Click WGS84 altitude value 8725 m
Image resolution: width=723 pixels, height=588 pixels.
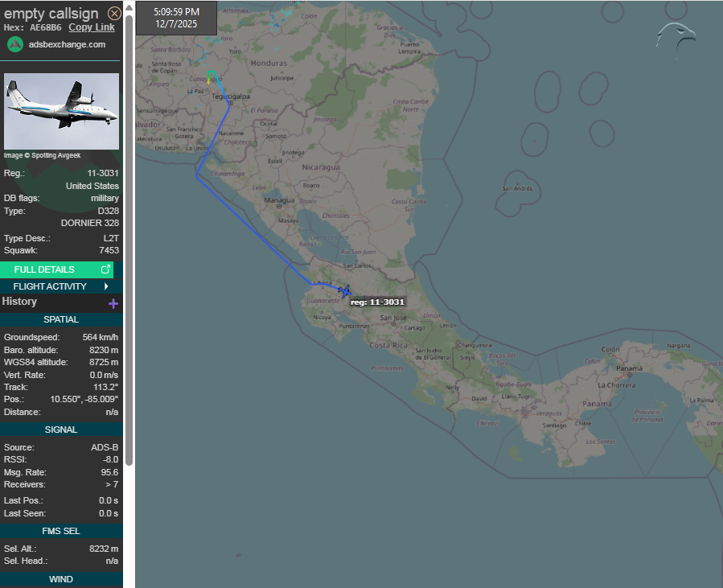[x=104, y=363]
